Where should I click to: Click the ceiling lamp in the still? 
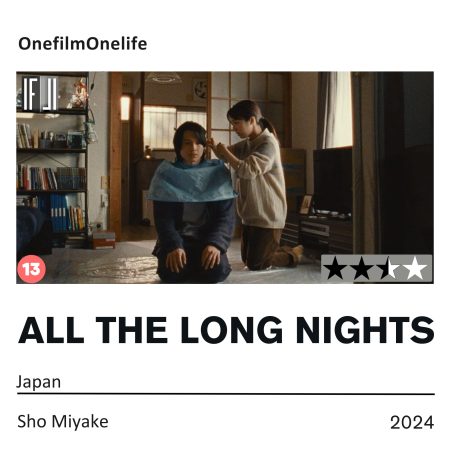[x=164, y=78]
